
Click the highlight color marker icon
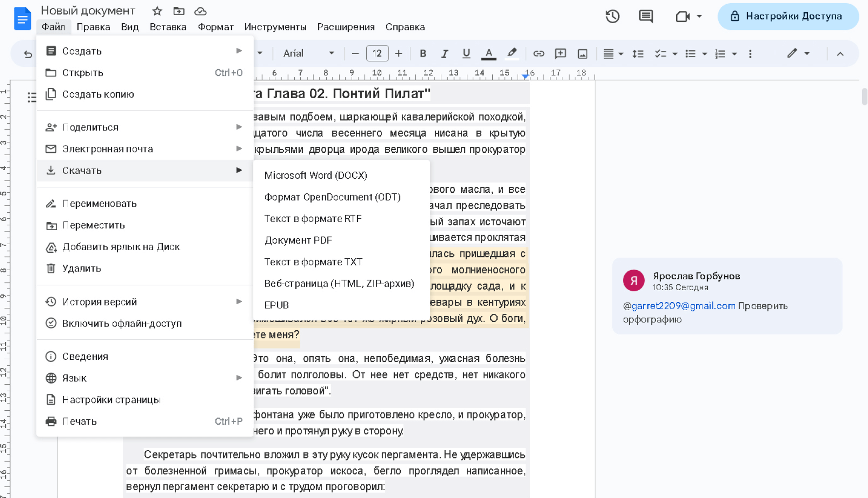(x=512, y=54)
